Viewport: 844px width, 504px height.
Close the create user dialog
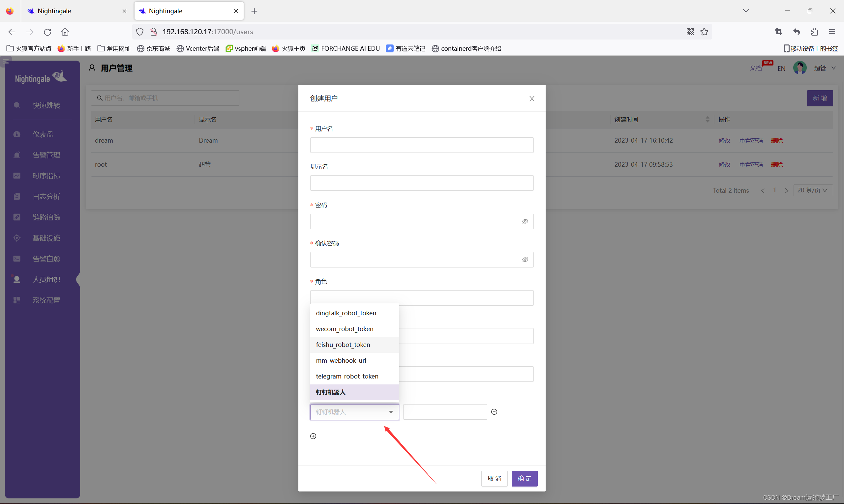[x=532, y=98]
